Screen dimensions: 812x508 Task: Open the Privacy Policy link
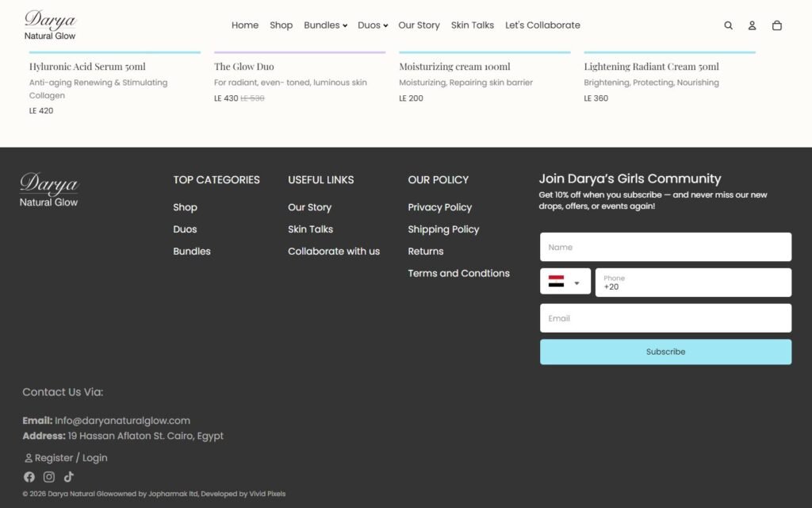[439, 207]
